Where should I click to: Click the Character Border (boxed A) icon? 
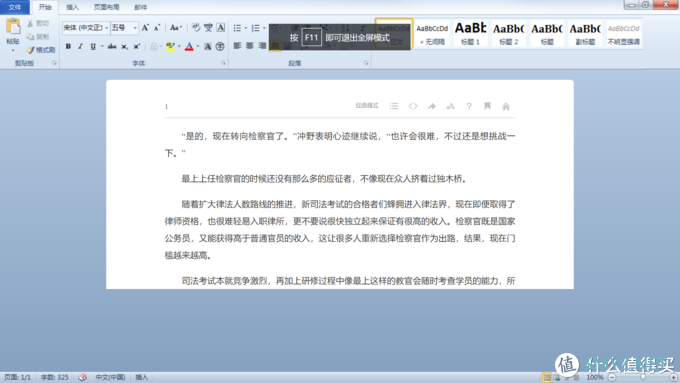(x=221, y=28)
